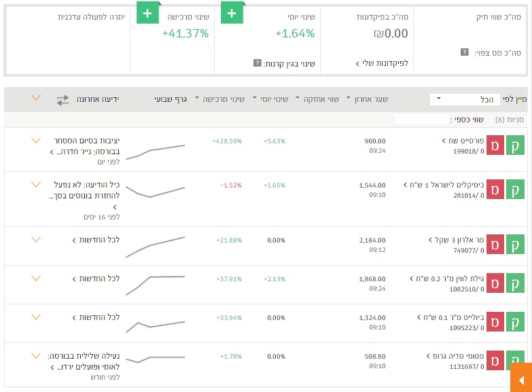
Task: Open the מיין לפי dropdown showing הכל
Action: (465, 100)
